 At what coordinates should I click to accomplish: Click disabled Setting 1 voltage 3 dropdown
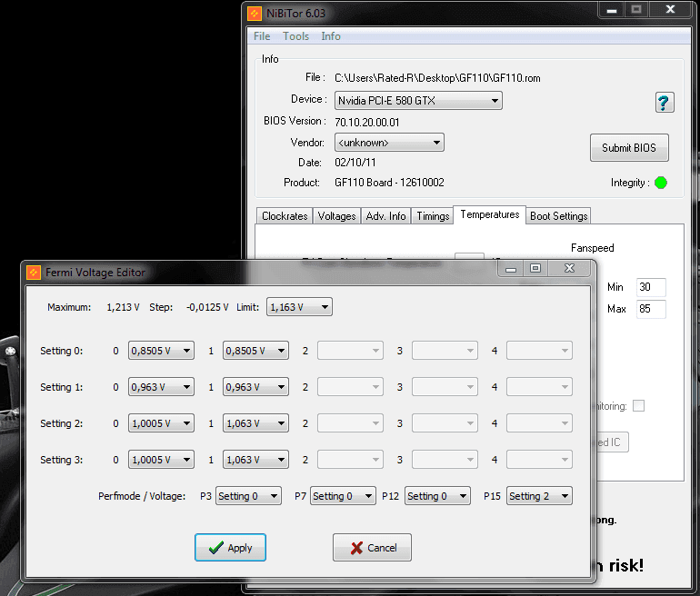tap(445, 387)
